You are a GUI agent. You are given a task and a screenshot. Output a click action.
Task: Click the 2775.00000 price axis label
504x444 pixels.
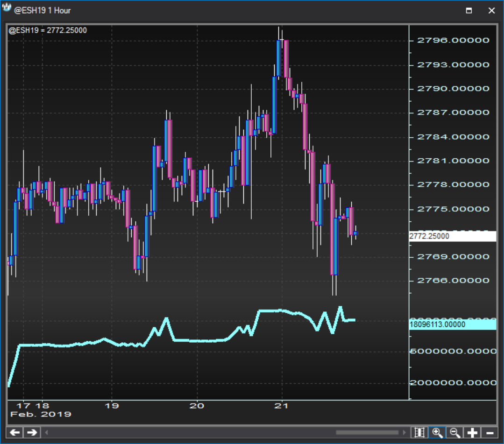453,209
